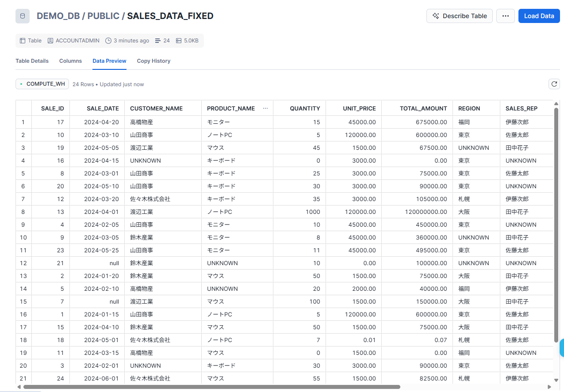Click QUANTITY value 1000
Image resolution: width=564 pixels, height=392 pixels.
[299, 212]
